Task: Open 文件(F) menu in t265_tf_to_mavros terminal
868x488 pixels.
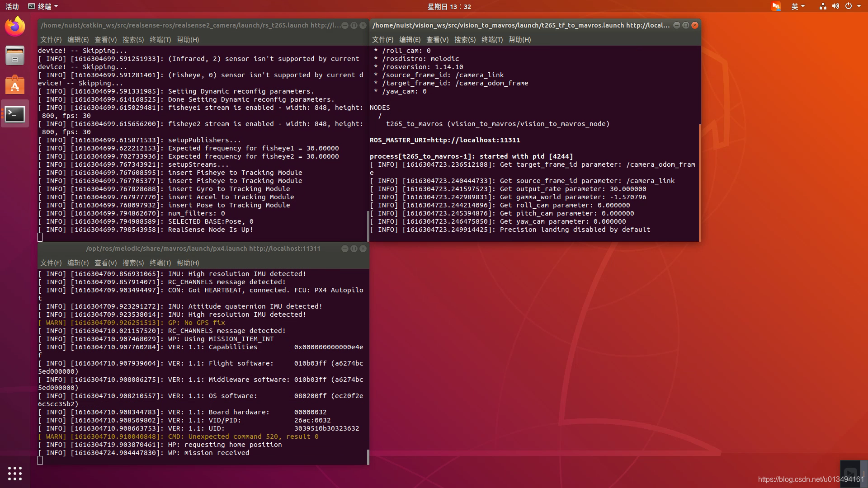Action: click(382, 40)
